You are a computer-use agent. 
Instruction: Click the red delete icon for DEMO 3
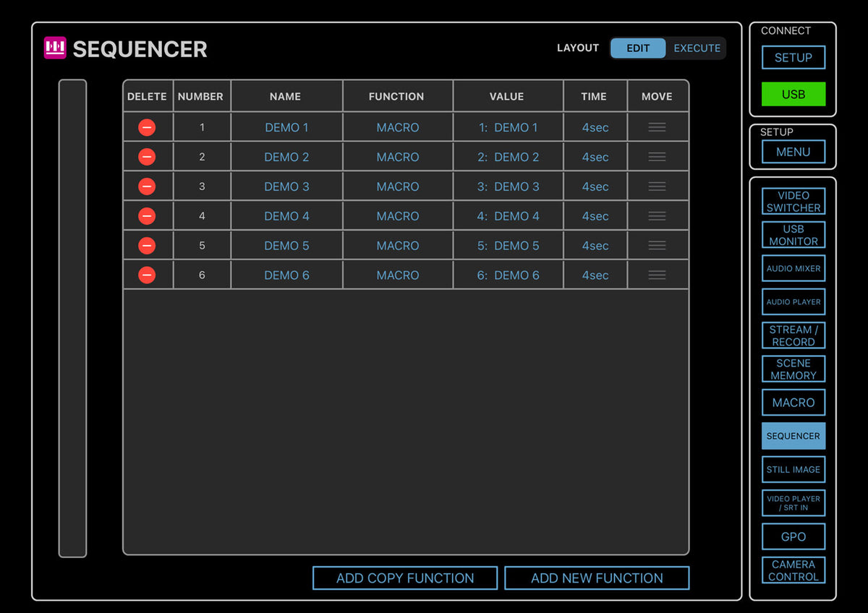(147, 187)
